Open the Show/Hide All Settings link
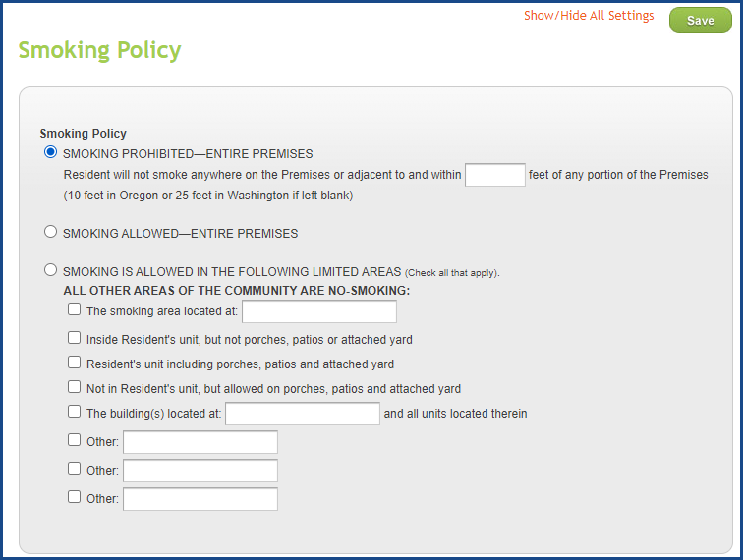This screenshot has height=560, width=743. (589, 16)
